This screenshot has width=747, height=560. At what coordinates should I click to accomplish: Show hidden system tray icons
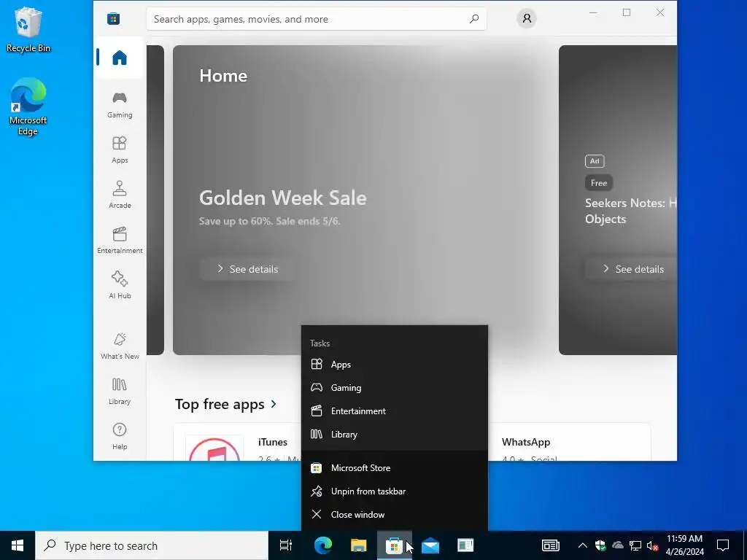583,545
